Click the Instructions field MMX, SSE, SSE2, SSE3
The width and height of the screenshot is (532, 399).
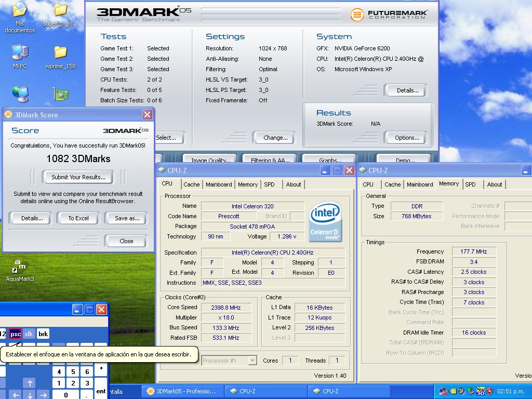click(273, 283)
